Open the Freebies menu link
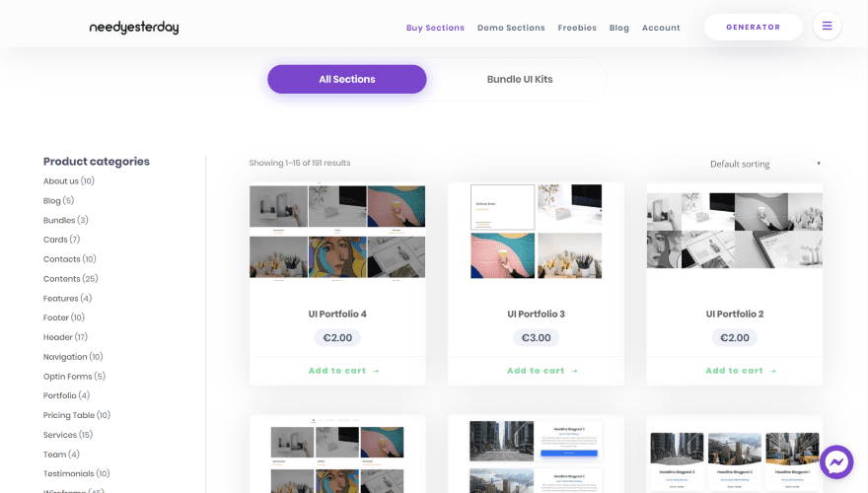The image size is (868, 493). tap(577, 28)
